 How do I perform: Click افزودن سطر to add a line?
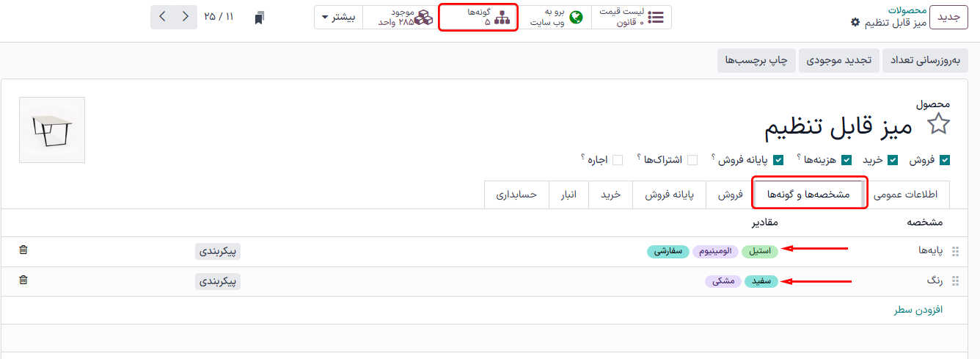click(x=918, y=311)
